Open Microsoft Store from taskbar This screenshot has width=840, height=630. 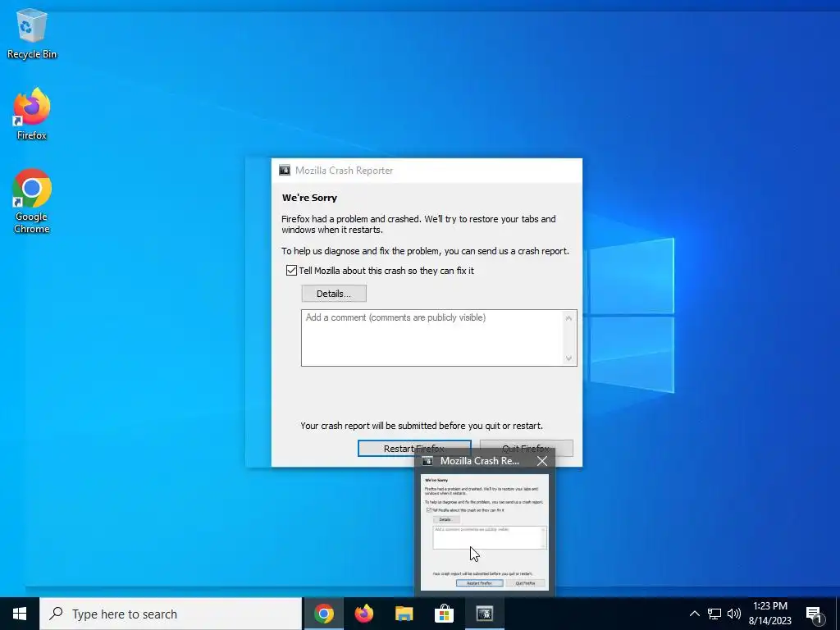[x=444, y=614]
